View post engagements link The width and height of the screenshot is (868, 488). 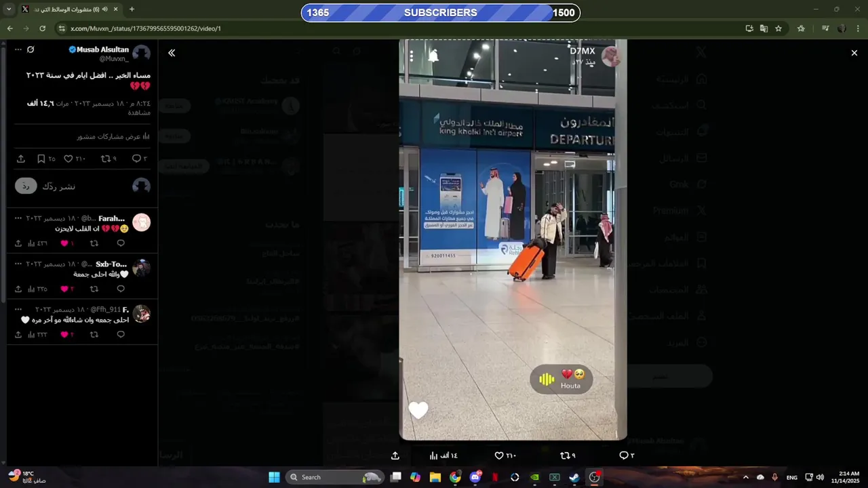[x=113, y=136]
